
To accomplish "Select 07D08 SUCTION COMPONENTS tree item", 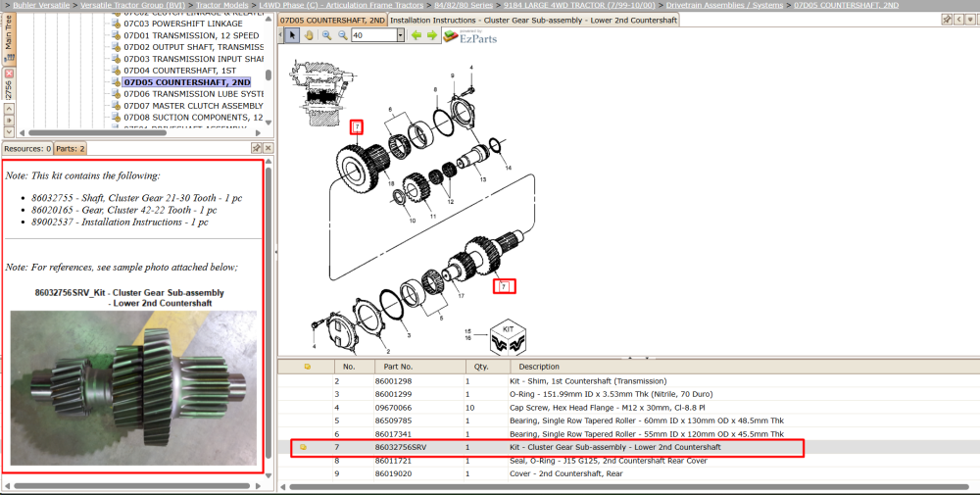I will pyautogui.click(x=193, y=117).
